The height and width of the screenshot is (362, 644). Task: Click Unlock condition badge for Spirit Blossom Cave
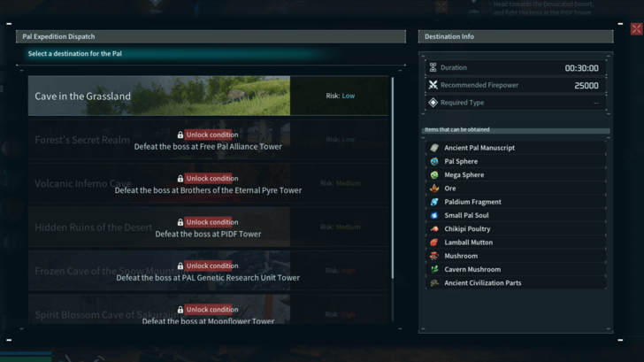212,310
